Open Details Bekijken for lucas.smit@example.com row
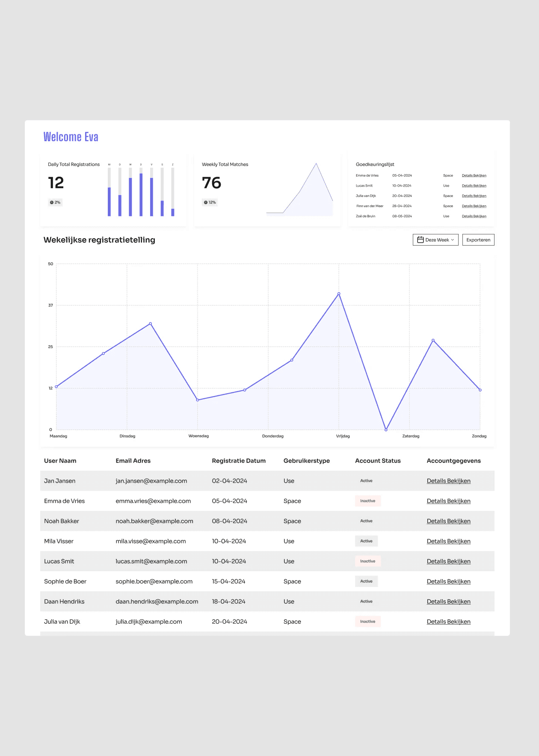 click(448, 561)
